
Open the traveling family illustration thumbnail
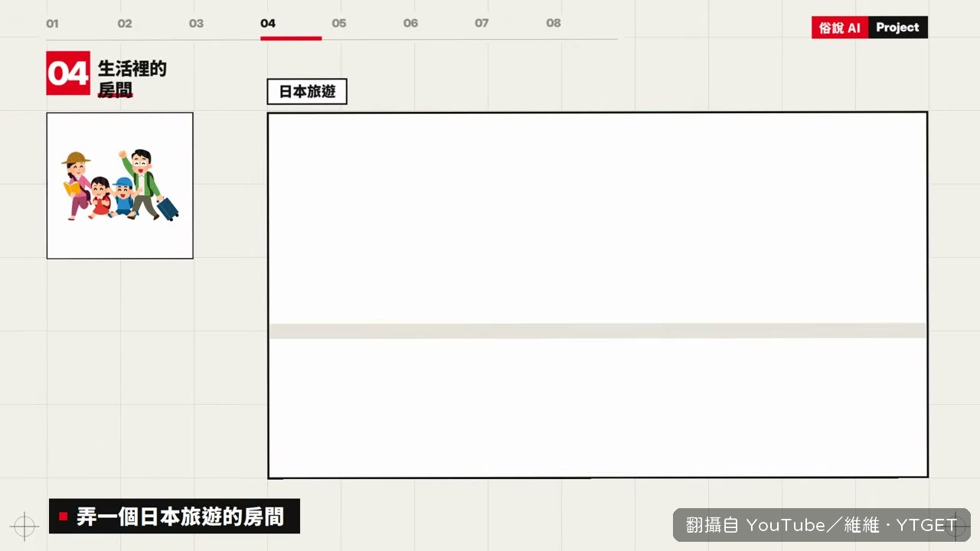[x=119, y=186]
